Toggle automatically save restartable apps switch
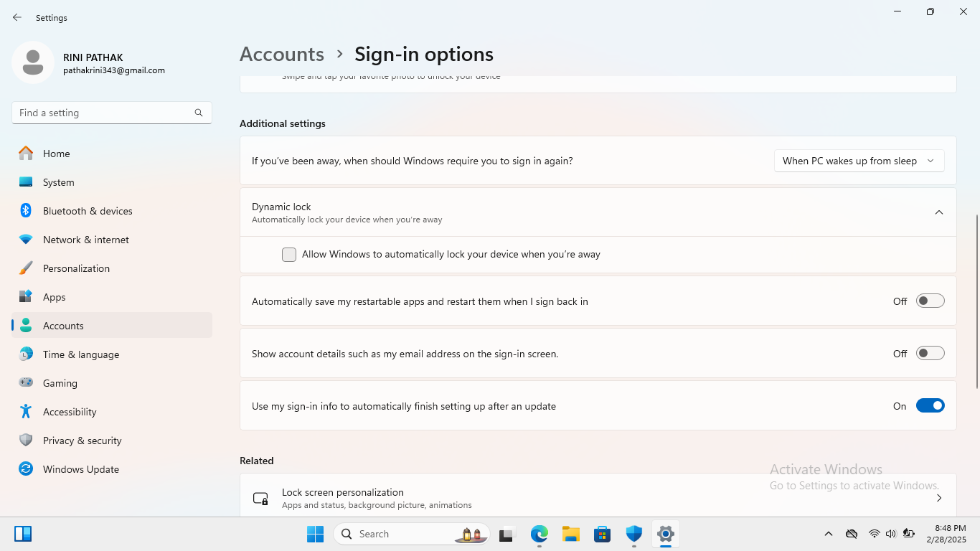 [930, 301]
